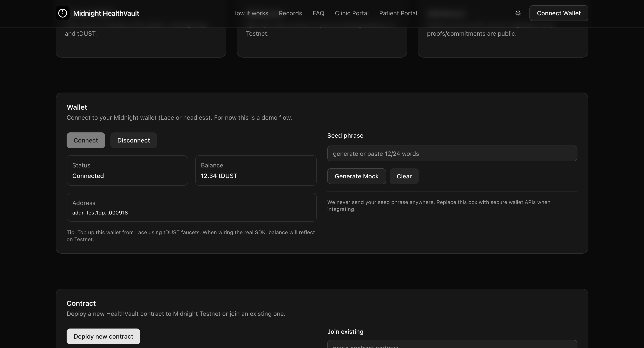Click the Wallet section heading
644x348 pixels.
point(77,107)
